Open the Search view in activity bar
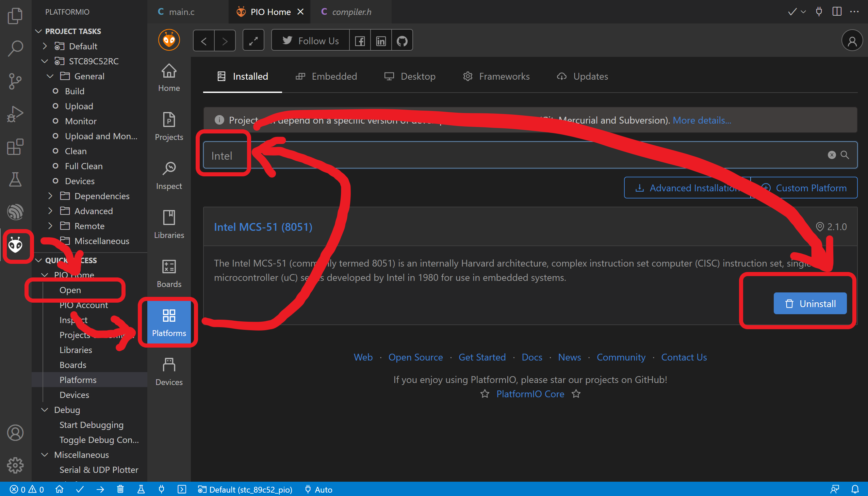 [15, 49]
